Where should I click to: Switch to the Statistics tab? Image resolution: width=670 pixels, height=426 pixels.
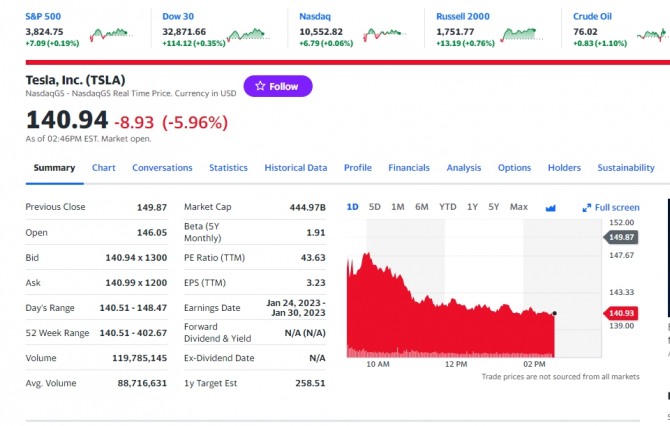point(228,168)
